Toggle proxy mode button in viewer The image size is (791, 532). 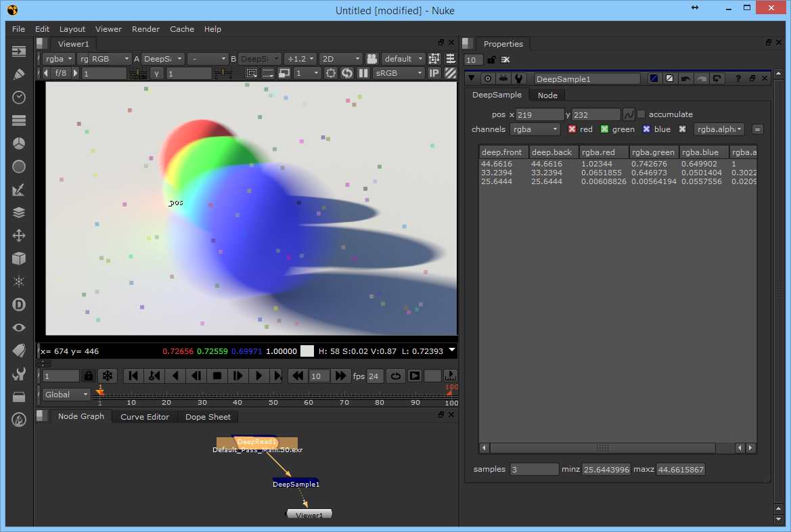click(284, 73)
